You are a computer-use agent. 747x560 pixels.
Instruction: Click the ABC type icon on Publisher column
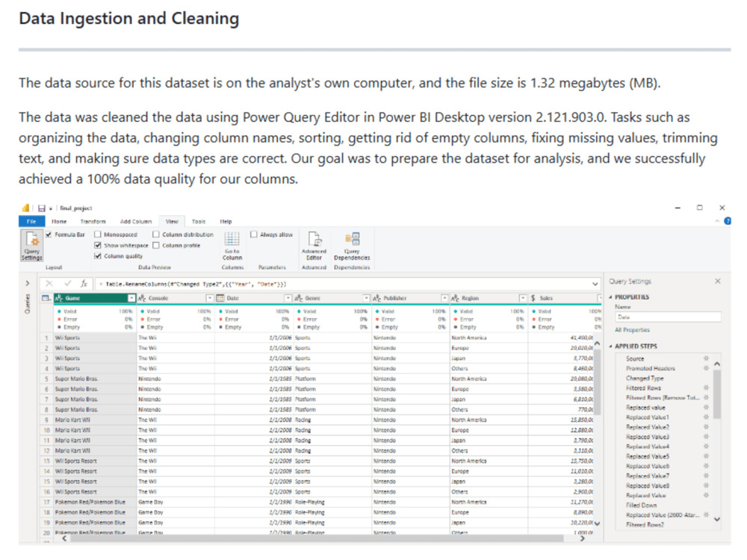click(376, 298)
